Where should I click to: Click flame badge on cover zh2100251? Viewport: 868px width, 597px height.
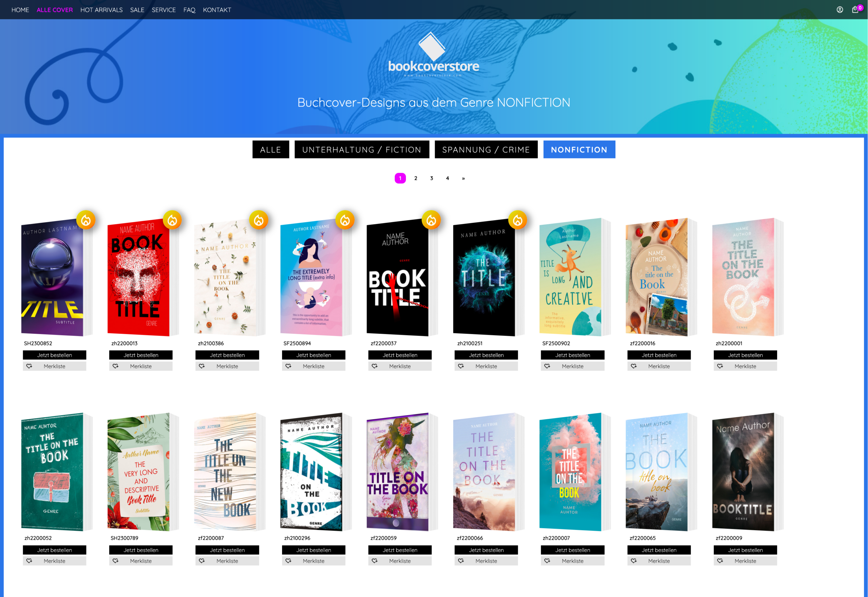518,220
